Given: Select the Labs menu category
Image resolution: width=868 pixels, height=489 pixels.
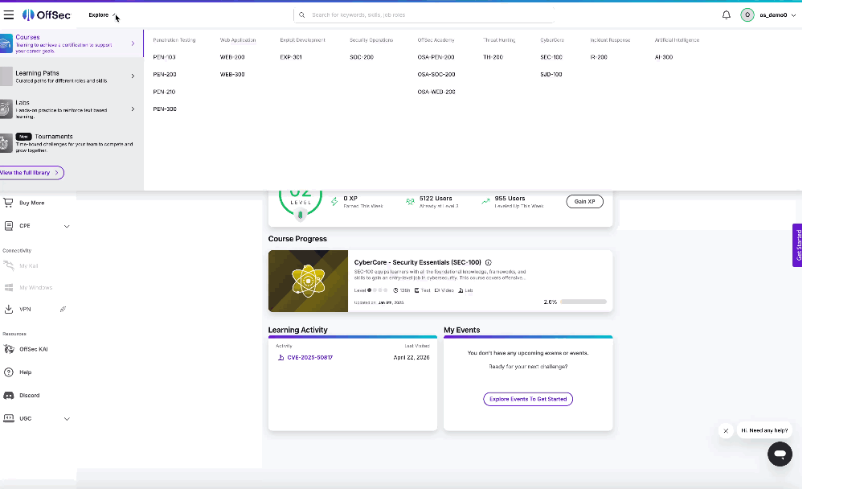Looking at the screenshot, I should 72,109.
